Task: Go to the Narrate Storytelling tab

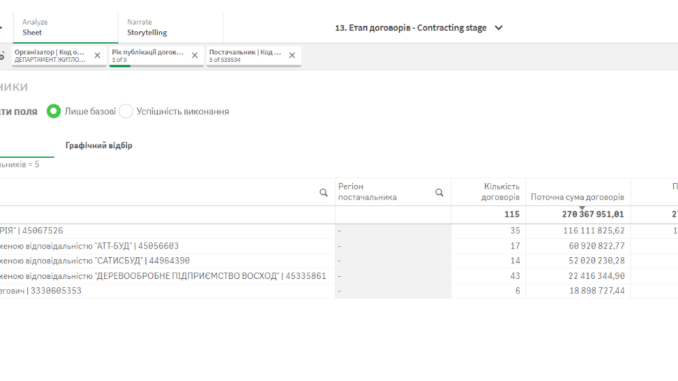Action: pyautogui.click(x=170, y=27)
